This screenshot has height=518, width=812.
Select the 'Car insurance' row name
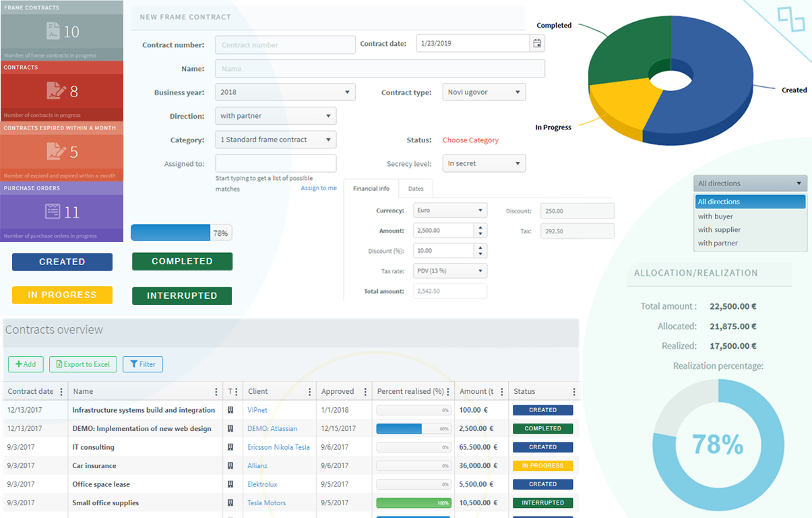pos(94,465)
